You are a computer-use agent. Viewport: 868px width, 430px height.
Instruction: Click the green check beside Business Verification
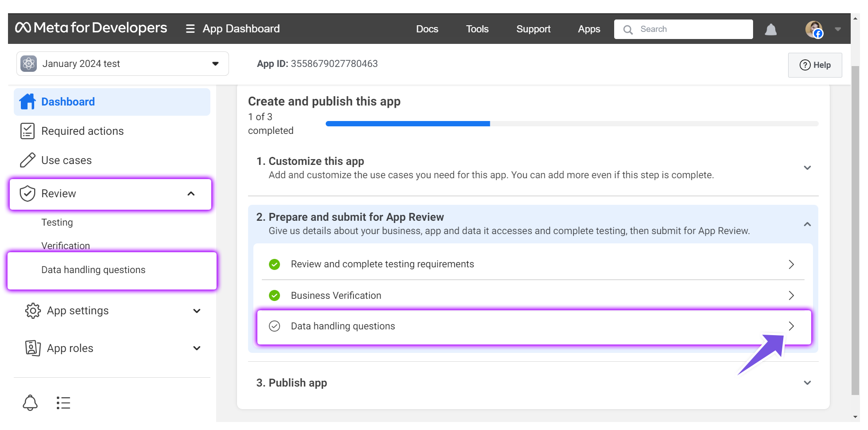(275, 295)
